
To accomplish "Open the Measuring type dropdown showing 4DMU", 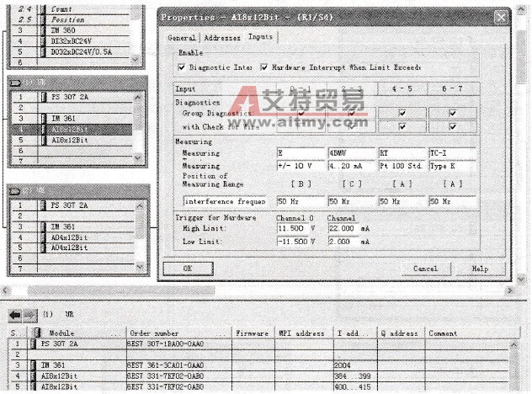I will pyautogui.click(x=351, y=153).
